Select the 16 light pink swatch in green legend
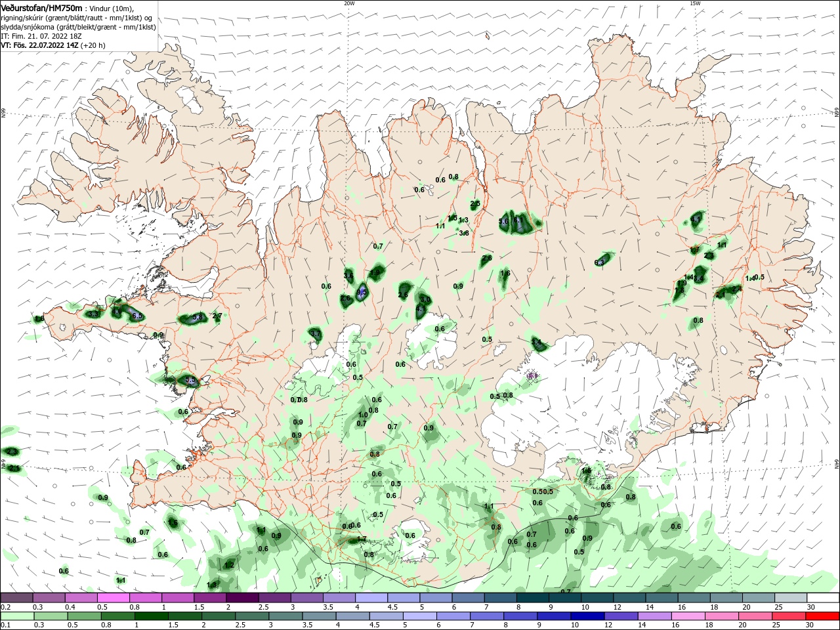 coord(687,616)
